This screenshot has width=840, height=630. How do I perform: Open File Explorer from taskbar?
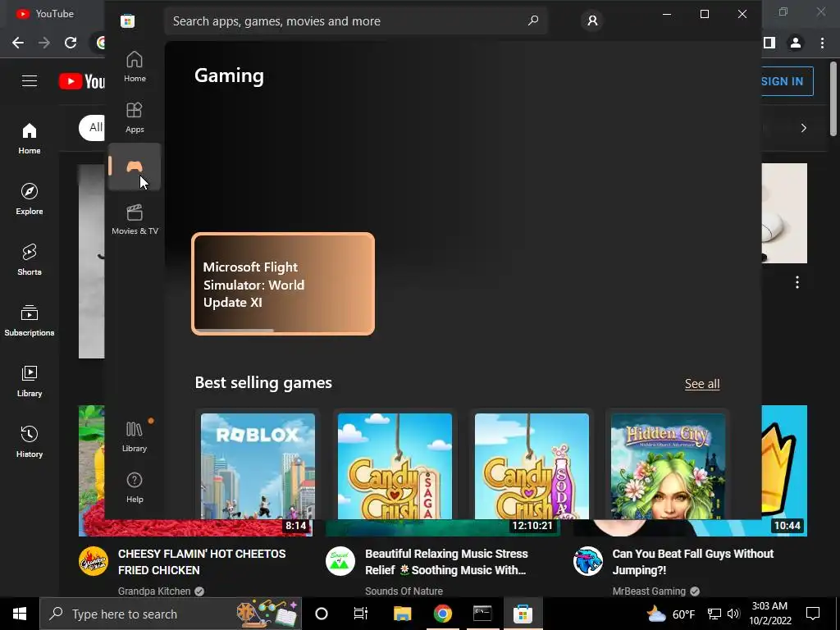402,614
